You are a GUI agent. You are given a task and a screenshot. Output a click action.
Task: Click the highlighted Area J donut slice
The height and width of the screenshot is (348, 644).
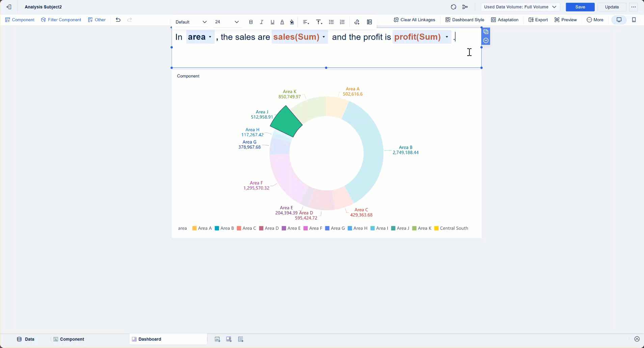(x=287, y=122)
